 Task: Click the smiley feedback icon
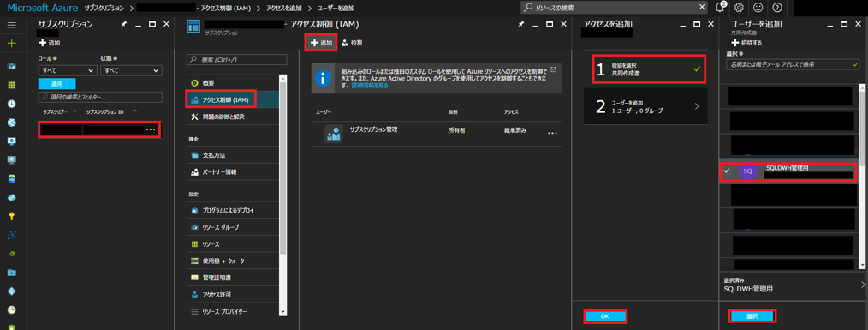click(x=758, y=8)
